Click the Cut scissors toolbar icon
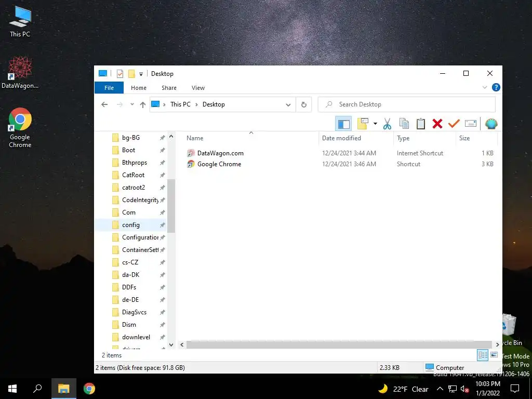This screenshot has width=532, height=399. coord(387,124)
